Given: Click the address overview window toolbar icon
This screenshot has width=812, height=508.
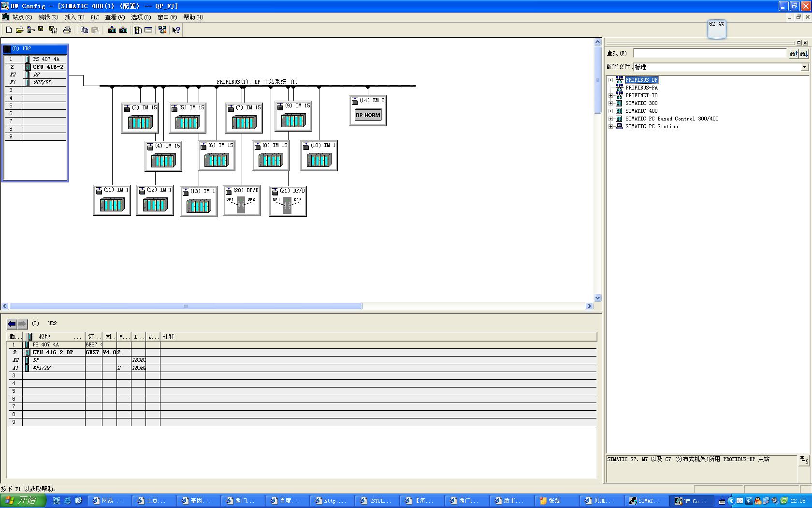Looking at the screenshot, I should click(x=149, y=30).
